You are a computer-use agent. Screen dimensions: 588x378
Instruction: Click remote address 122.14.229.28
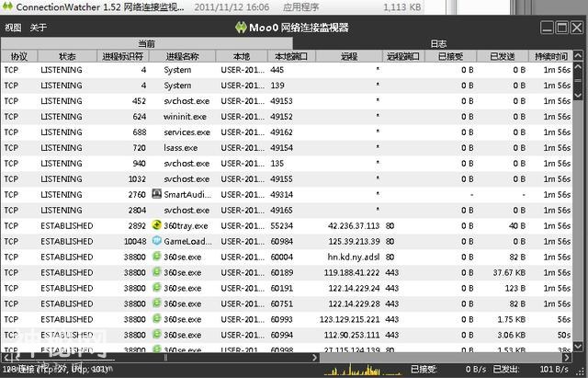coord(354,304)
